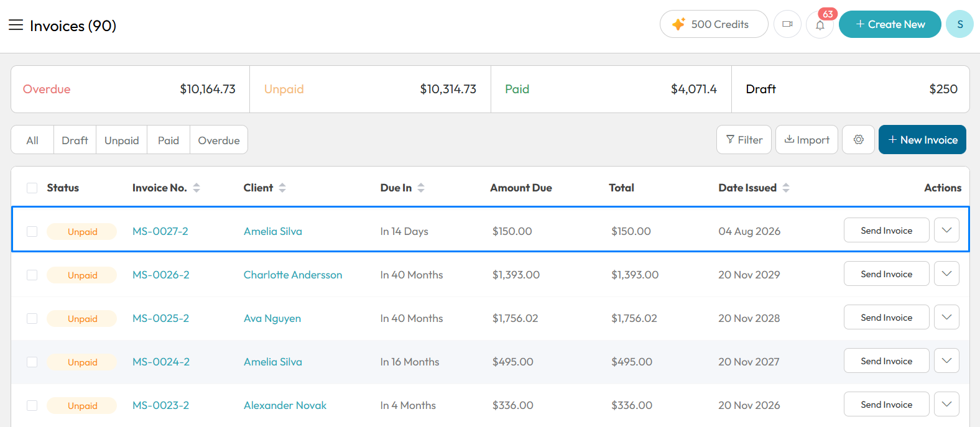The image size is (980, 427).
Task: Expand actions dropdown for MS-0025-2
Action: 946,317
